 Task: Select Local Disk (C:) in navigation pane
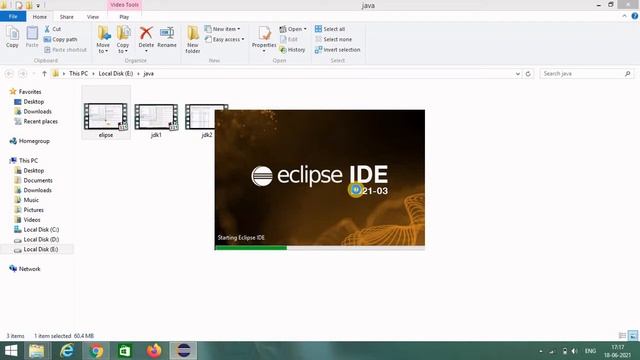pos(41,229)
